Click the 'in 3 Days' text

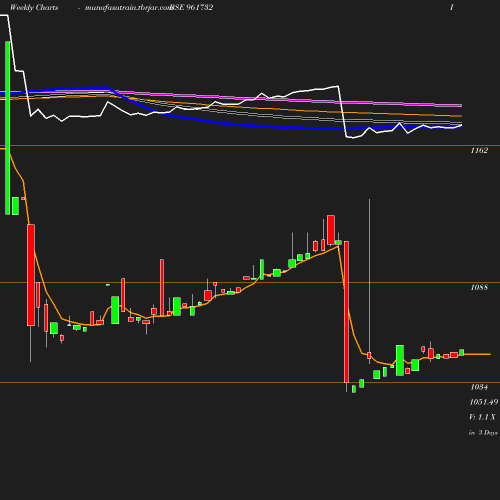[483, 433]
